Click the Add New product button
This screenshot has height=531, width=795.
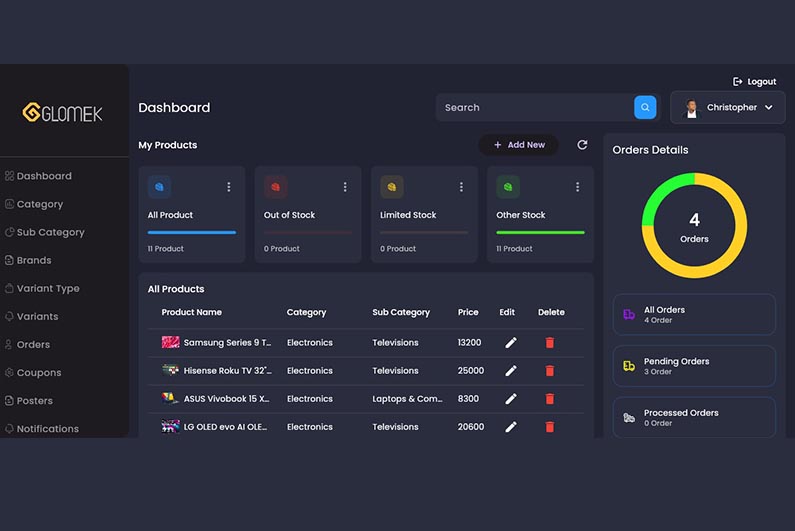tap(519, 145)
